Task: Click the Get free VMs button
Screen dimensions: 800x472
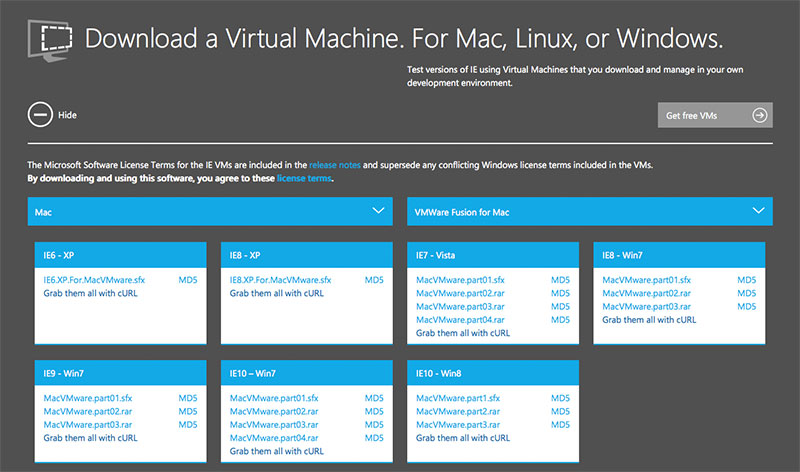Action: pyautogui.click(x=715, y=115)
